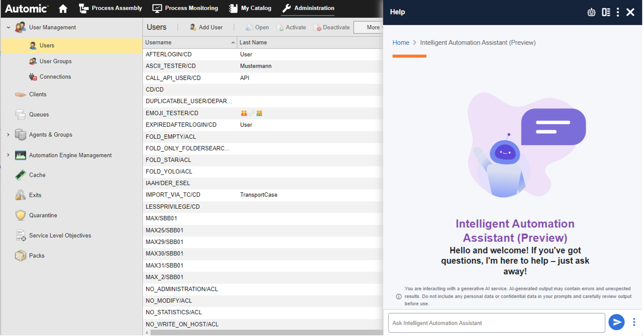Open the assistant robot icon in Help header

click(x=591, y=12)
